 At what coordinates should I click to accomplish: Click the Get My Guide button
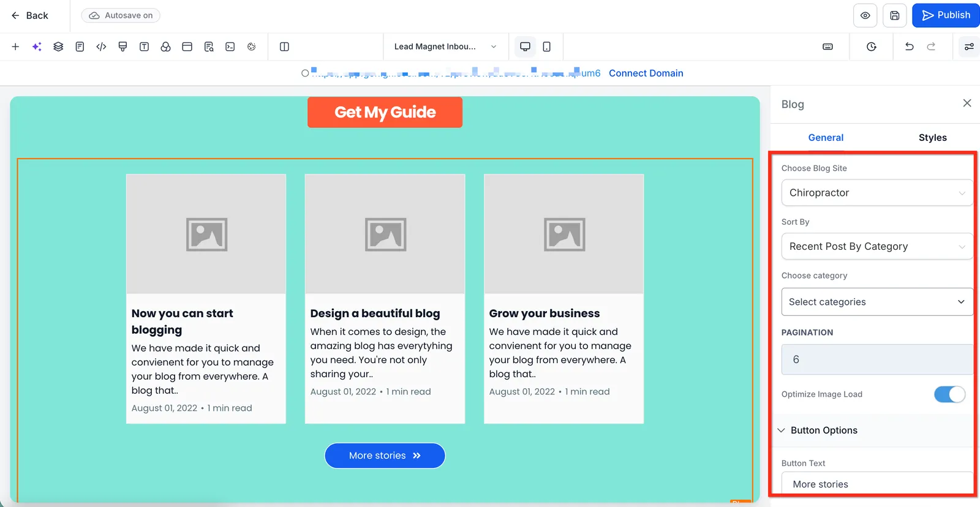(385, 112)
